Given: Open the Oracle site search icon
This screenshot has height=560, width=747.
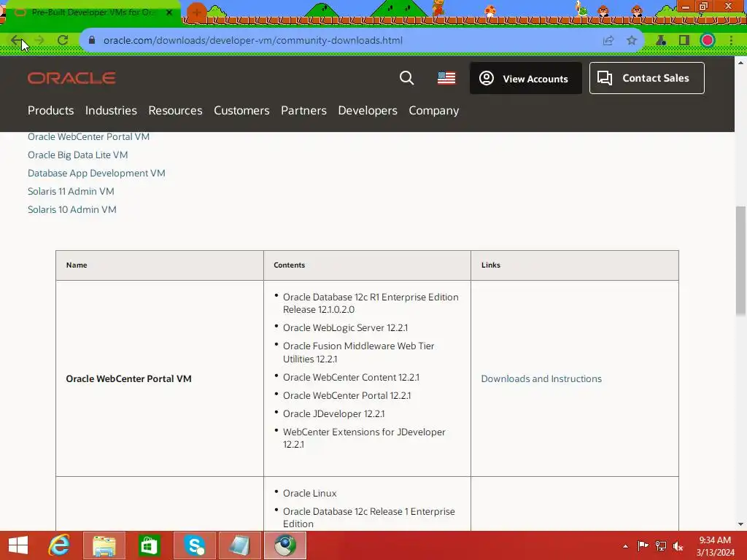Looking at the screenshot, I should 406,78.
